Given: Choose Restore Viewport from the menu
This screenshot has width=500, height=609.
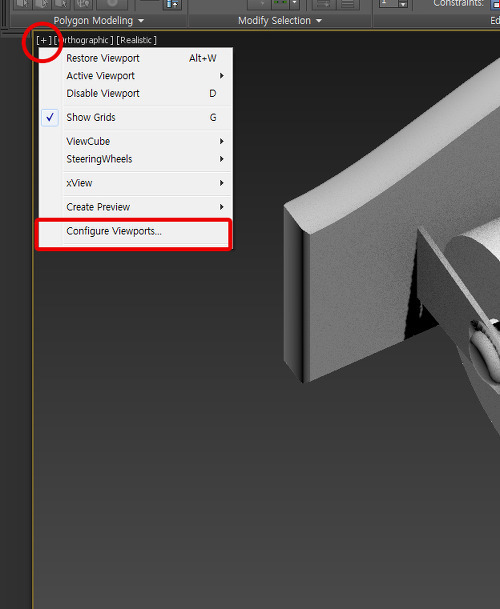Looking at the screenshot, I should pyautogui.click(x=136, y=58).
